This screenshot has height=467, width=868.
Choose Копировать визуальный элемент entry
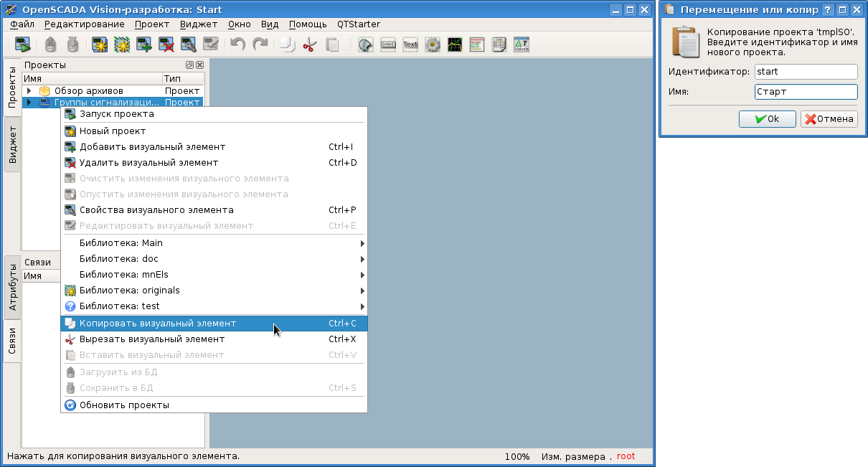tap(214, 324)
